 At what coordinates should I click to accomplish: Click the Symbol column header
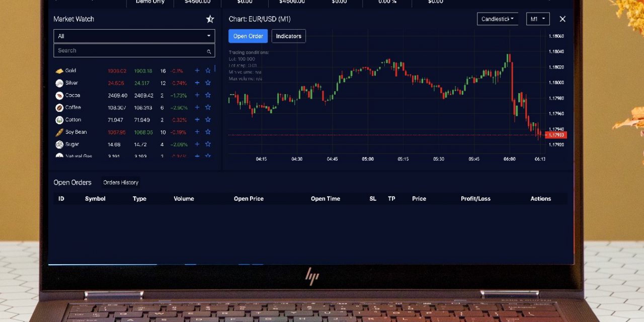[95, 199]
